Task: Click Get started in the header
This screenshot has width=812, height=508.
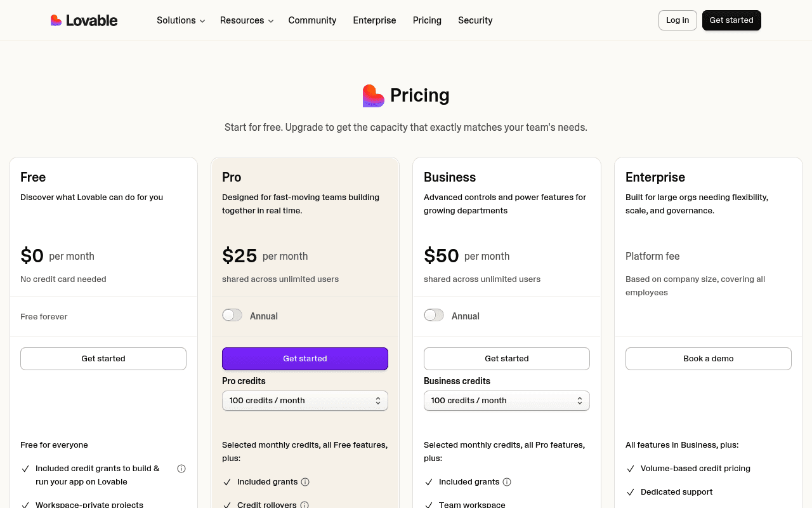Action: point(731,20)
